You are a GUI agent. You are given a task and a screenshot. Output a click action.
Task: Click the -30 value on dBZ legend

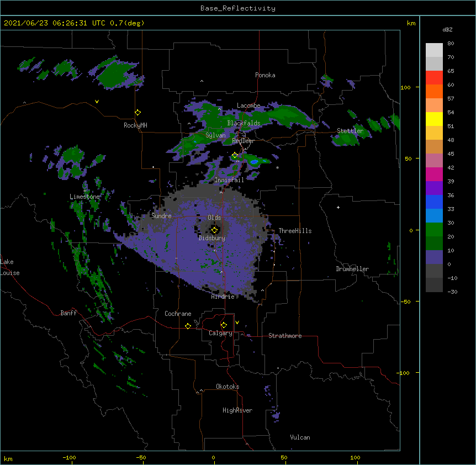pos(452,292)
